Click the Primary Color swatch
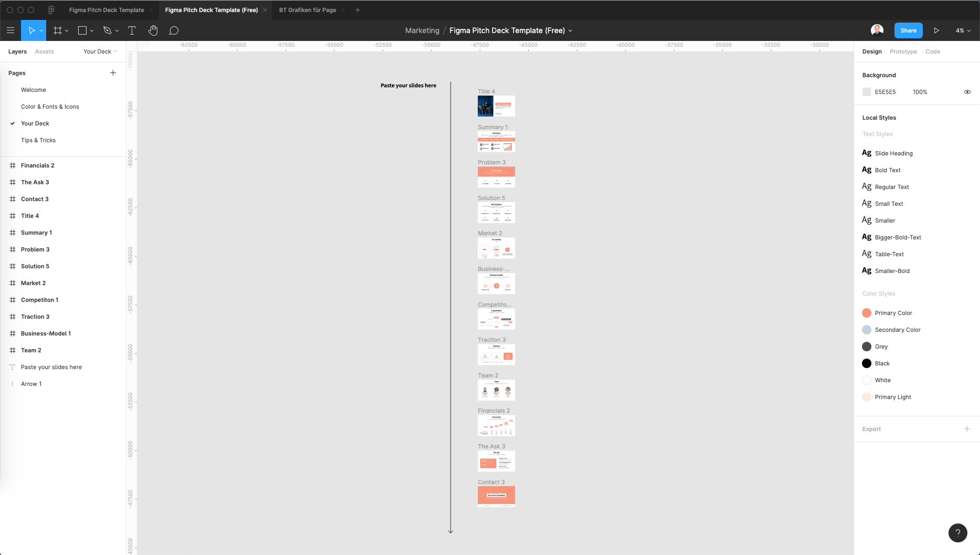The image size is (980, 555). point(867,313)
